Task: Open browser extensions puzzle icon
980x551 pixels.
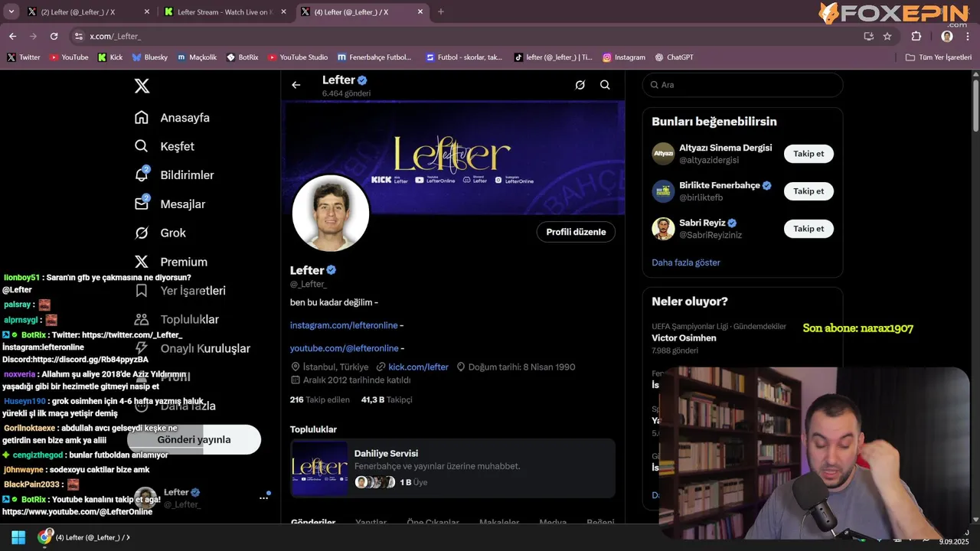Action: (x=916, y=36)
